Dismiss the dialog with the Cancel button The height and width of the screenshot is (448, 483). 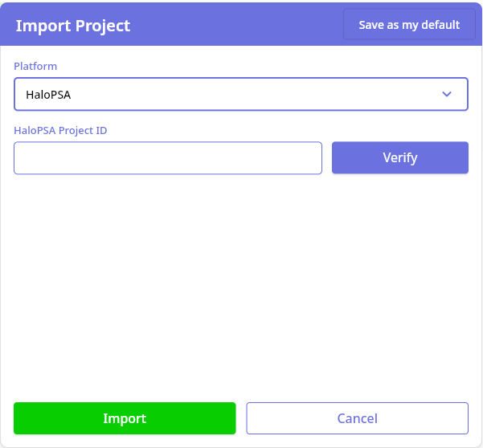tap(357, 418)
